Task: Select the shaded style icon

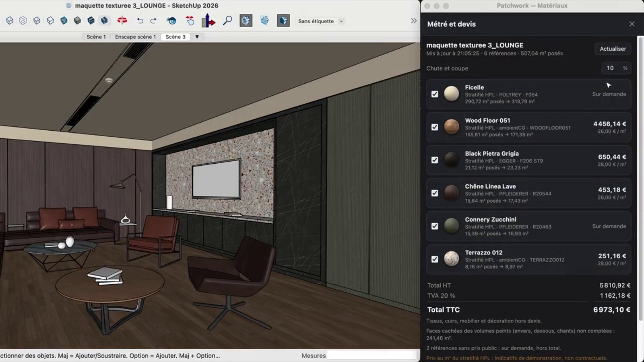Action: click(64, 21)
